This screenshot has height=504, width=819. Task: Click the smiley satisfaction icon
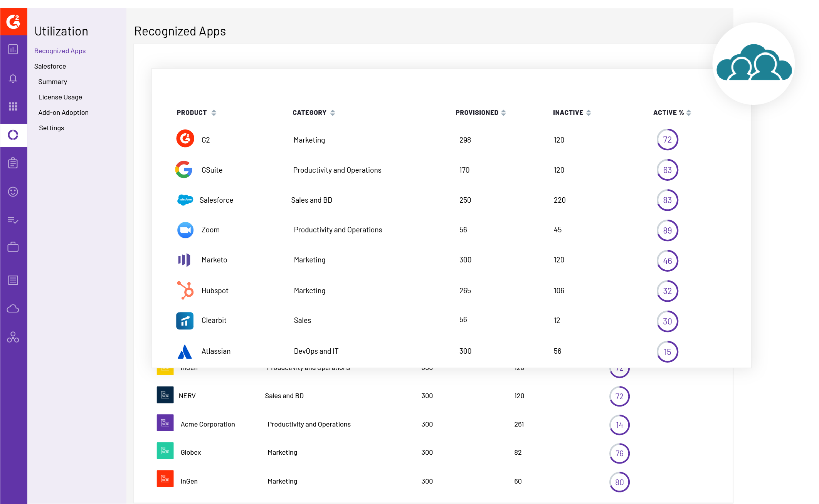[13, 192]
